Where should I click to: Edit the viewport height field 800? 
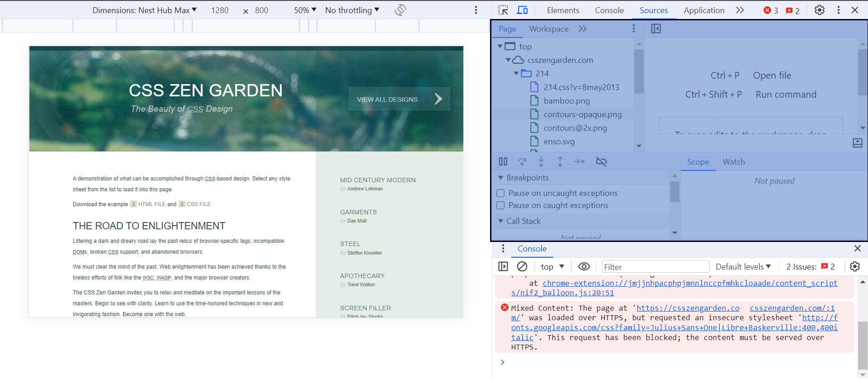261,10
